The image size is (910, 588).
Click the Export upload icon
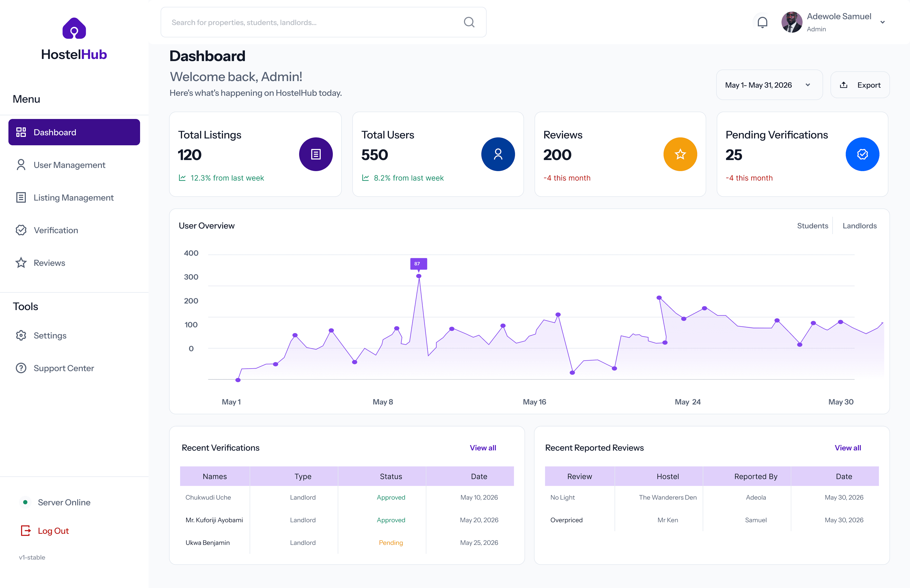844,85
